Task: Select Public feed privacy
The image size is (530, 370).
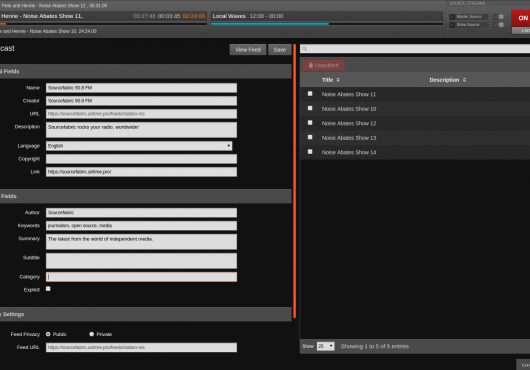Action: [48, 334]
